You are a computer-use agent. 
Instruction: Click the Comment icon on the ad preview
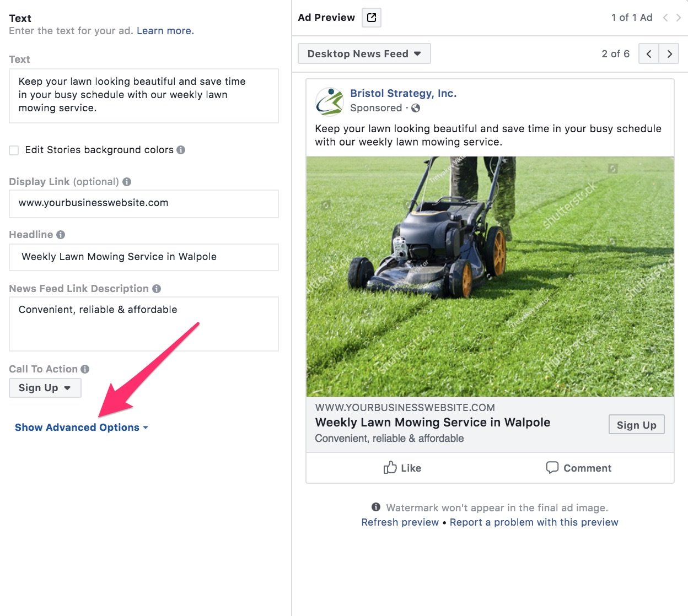click(552, 468)
